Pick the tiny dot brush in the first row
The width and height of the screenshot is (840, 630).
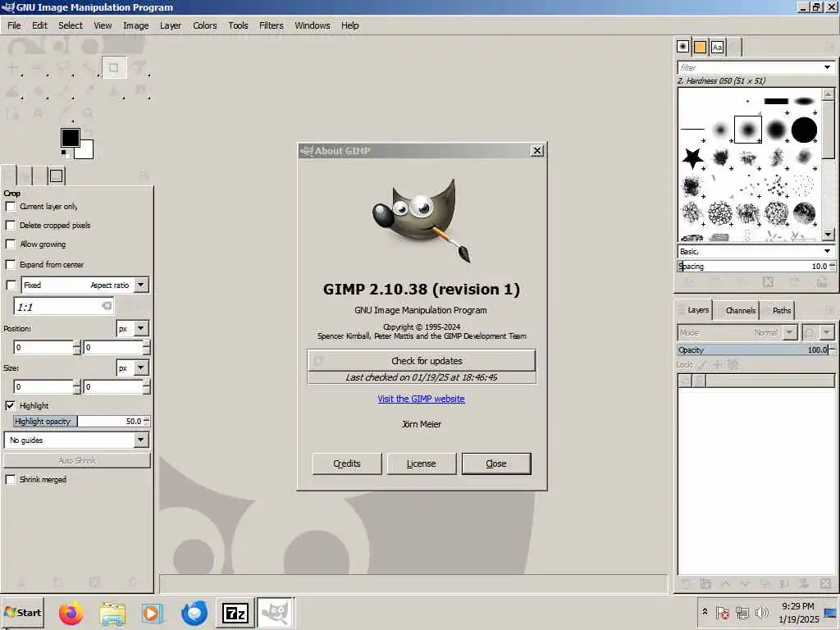click(x=747, y=101)
